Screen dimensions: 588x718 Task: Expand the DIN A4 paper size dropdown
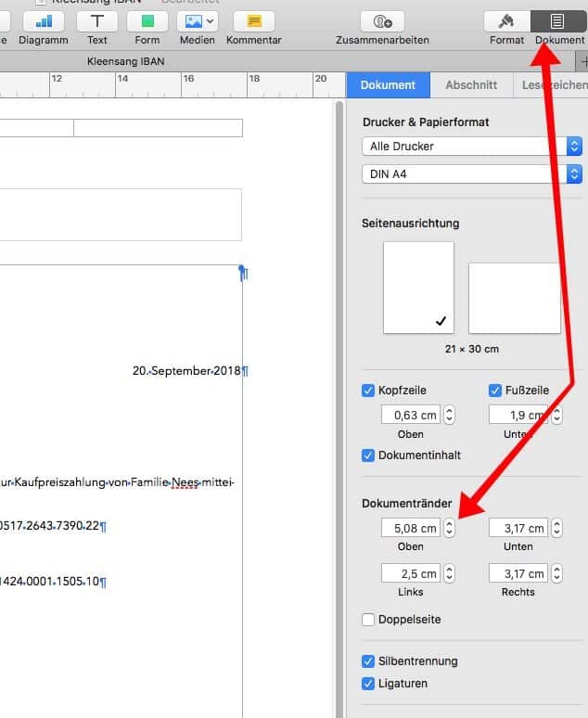471,174
